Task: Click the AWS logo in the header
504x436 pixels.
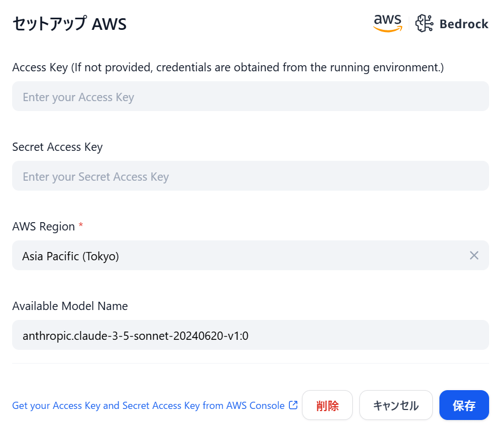Action: click(x=388, y=23)
